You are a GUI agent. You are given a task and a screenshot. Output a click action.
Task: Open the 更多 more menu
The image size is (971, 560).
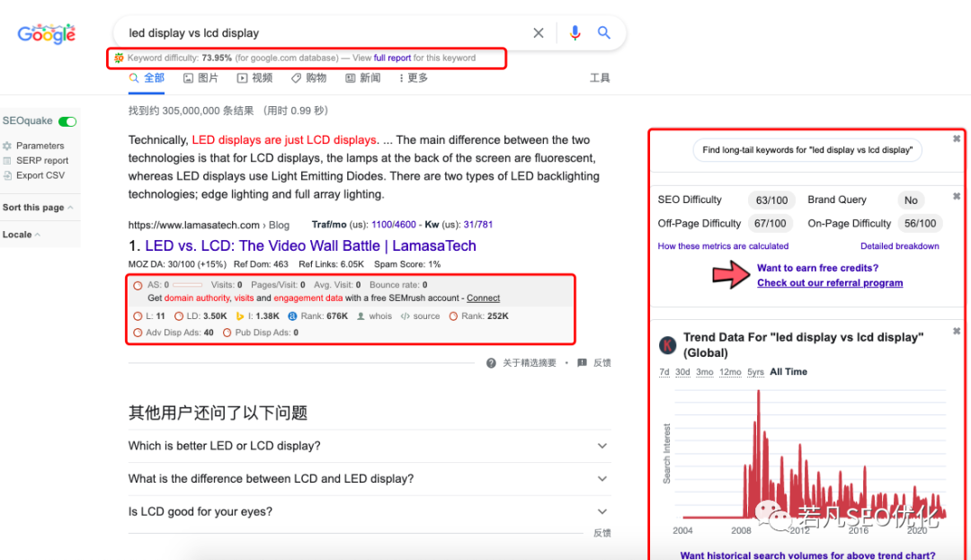(413, 78)
